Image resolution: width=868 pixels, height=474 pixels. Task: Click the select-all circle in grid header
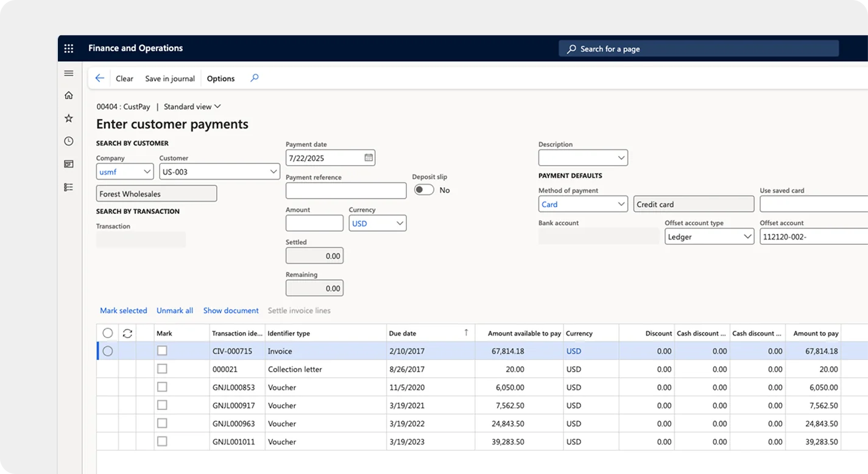click(x=108, y=333)
